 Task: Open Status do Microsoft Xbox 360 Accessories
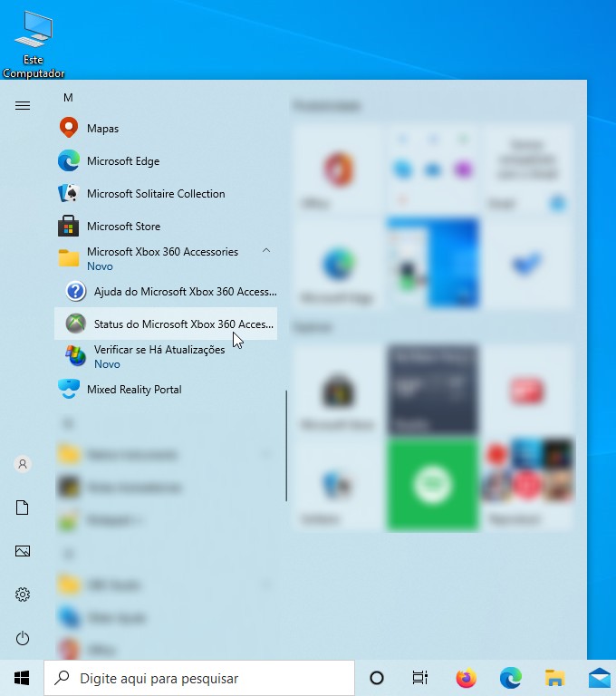[166, 324]
